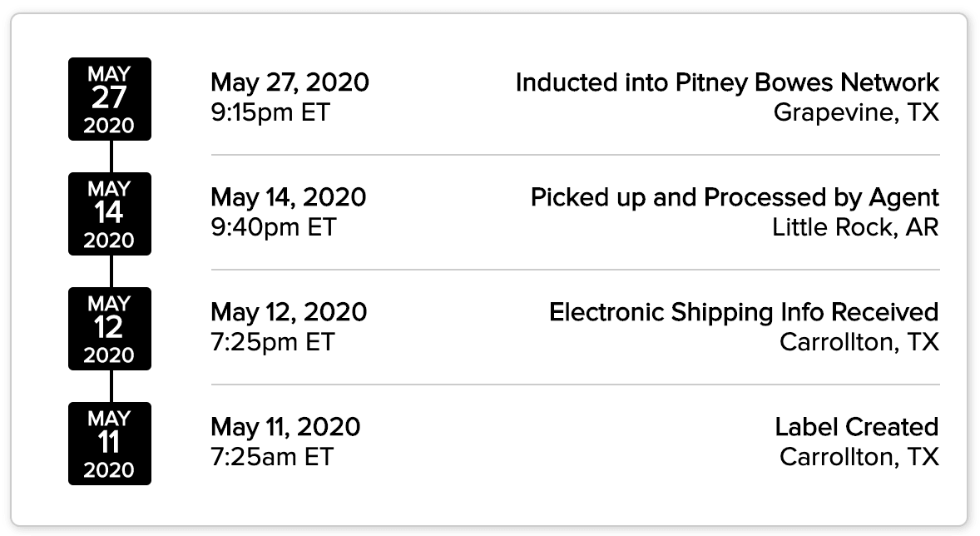
Task: Click the Little Rock, AR location
Action: pos(855,227)
